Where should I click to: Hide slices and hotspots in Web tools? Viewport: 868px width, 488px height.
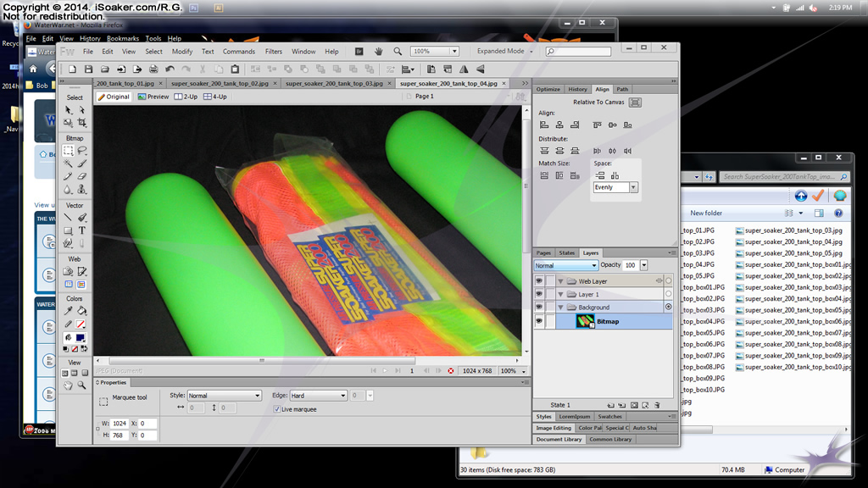click(x=69, y=285)
